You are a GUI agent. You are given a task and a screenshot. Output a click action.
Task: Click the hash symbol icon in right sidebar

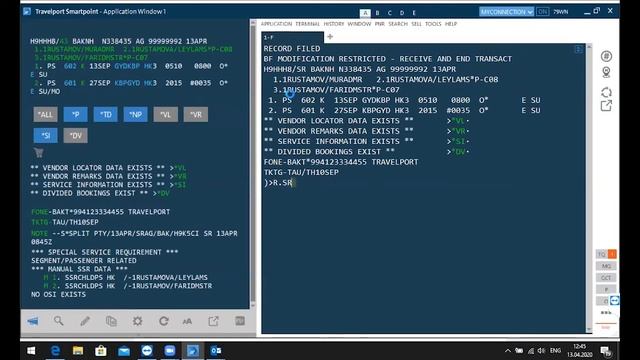606,56
